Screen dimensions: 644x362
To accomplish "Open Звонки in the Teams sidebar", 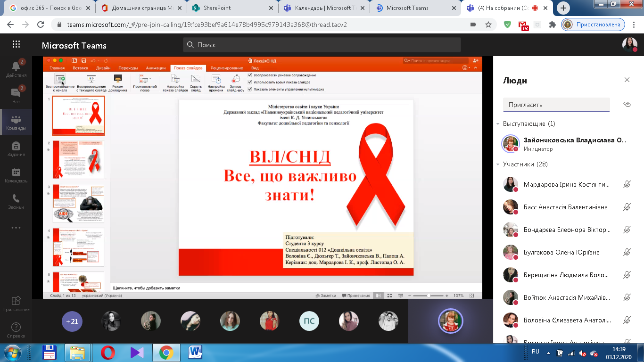I will click(x=16, y=201).
